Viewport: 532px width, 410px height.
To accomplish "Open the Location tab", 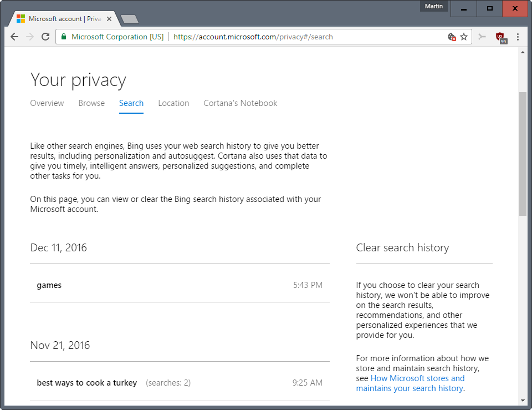I will click(x=173, y=103).
